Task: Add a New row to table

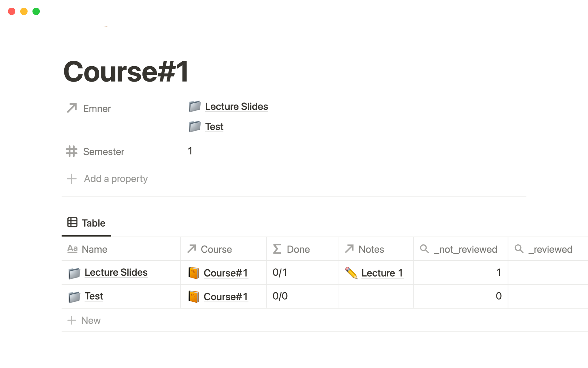Action: coord(91,320)
